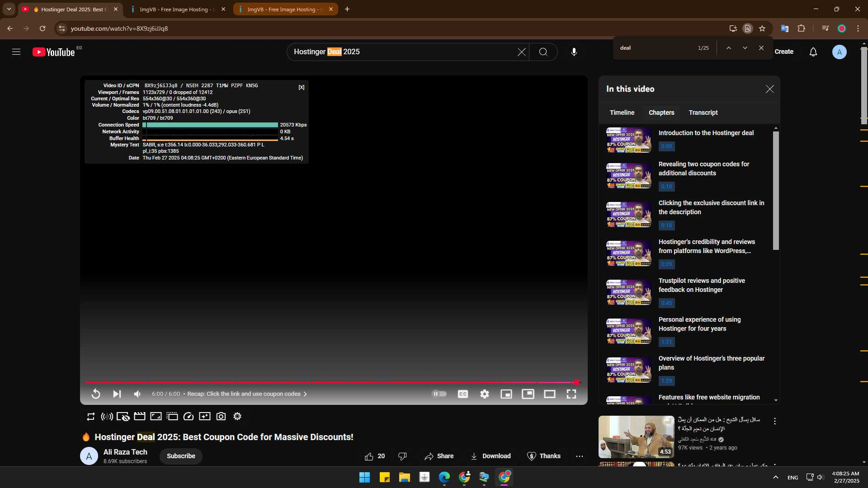Viewport: 868px width, 488px height.
Task: Click the audio boost waves icon
Action: tap(107, 417)
